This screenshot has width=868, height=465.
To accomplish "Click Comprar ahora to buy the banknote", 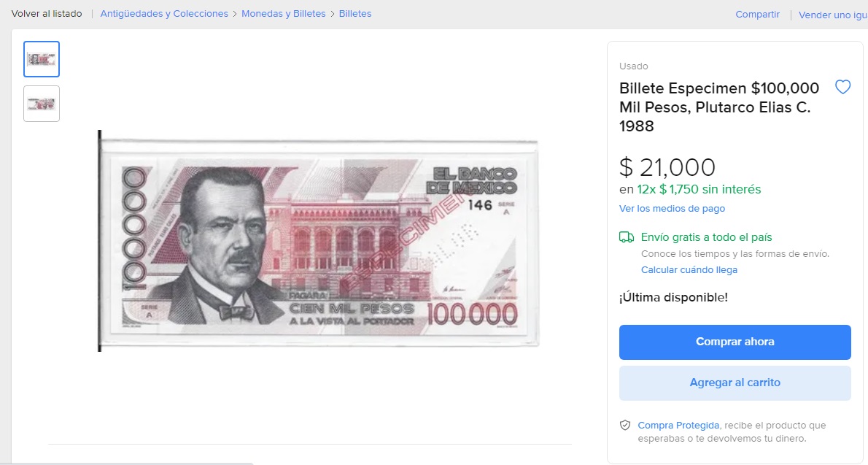I will (735, 342).
